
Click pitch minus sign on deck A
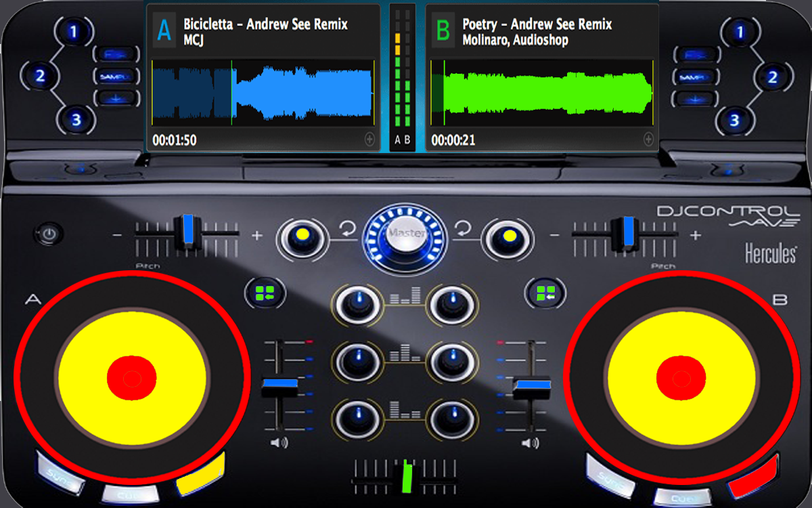118,236
